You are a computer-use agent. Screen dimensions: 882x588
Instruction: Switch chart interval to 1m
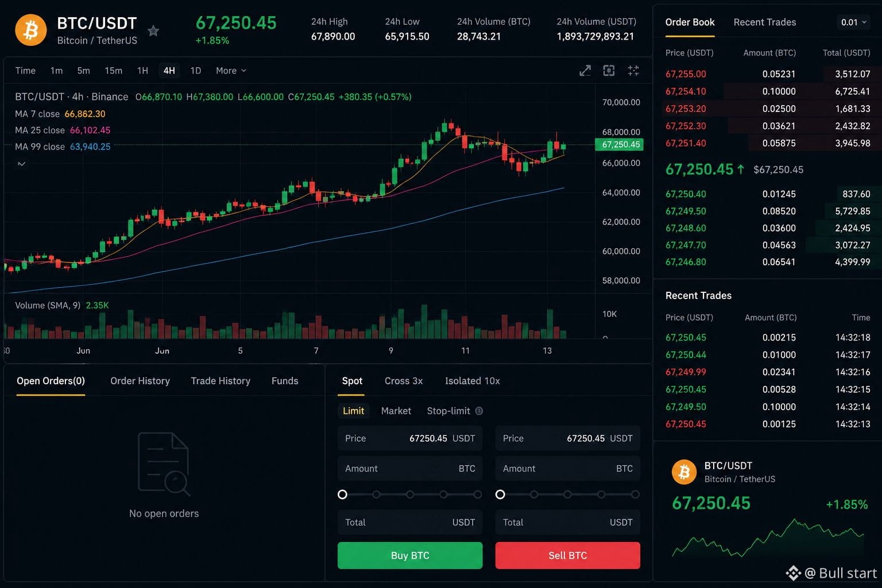click(x=56, y=71)
